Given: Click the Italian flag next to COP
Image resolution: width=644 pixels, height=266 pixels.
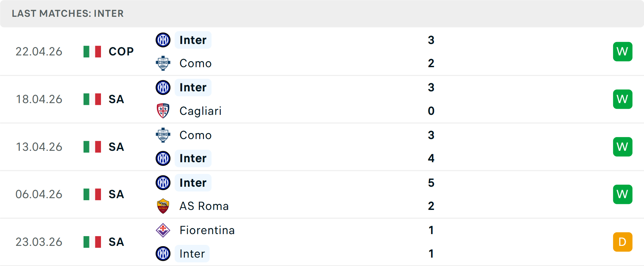Looking at the screenshot, I should pyautogui.click(x=92, y=51).
